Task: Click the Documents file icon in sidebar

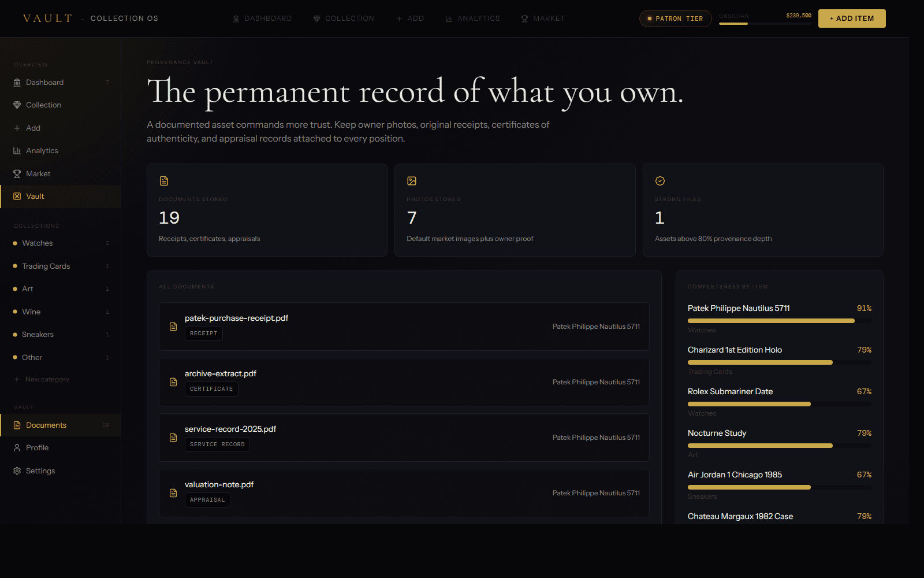Action: point(17,425)
